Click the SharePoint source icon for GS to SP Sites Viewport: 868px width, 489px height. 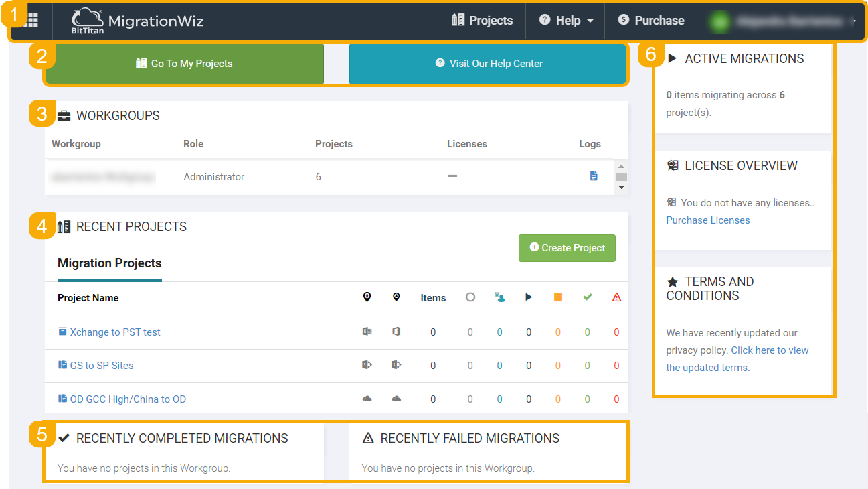(367, 365)
